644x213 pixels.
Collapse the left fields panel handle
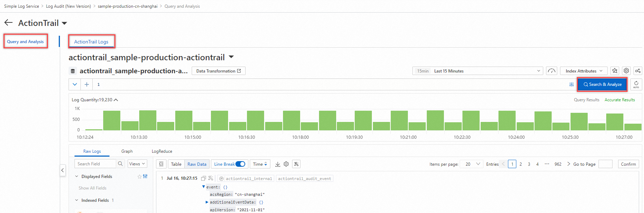[x=63, y=170]
